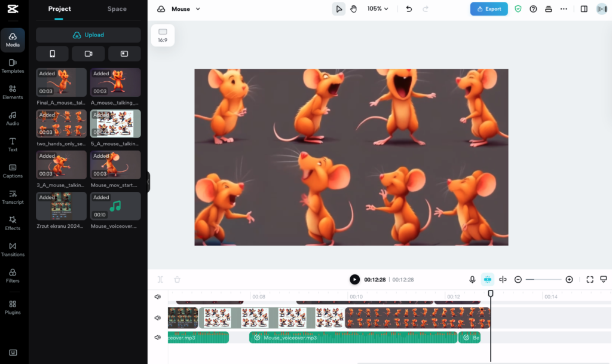Click the timeline zoom slider
Image resolution: width=612 pixels, height=364 pixels.
543,279
